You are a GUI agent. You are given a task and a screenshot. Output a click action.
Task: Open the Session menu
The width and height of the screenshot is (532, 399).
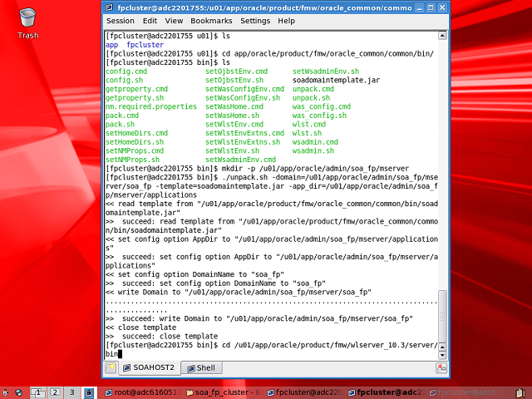point(121,21)
